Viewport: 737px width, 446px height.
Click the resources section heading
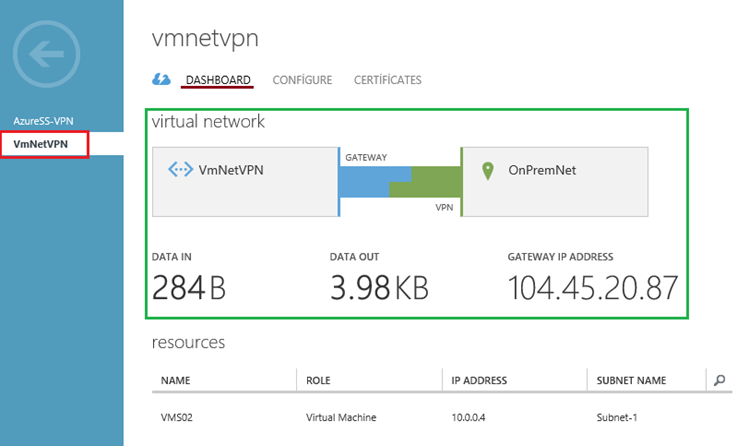click(x=188, y=343)
